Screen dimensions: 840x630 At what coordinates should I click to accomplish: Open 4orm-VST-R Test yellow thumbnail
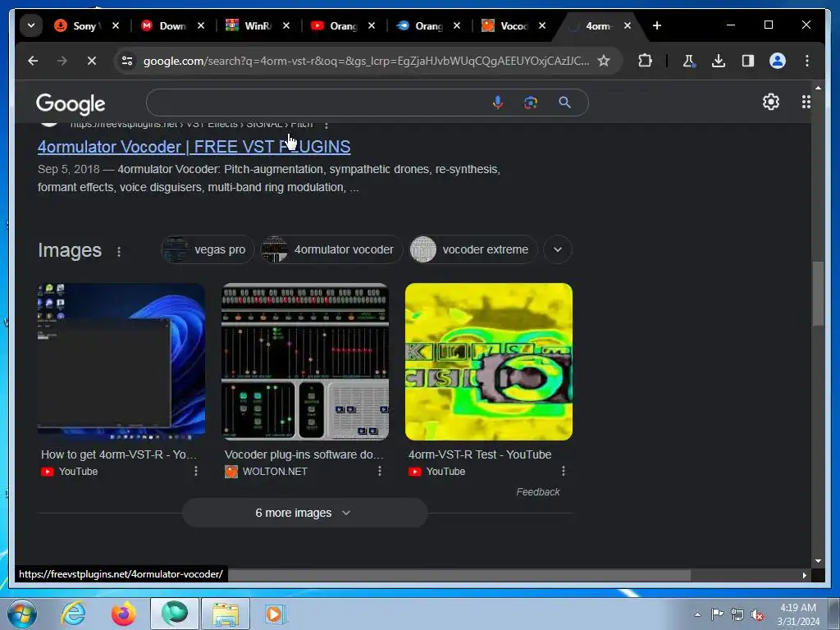[x=489, y=362]
